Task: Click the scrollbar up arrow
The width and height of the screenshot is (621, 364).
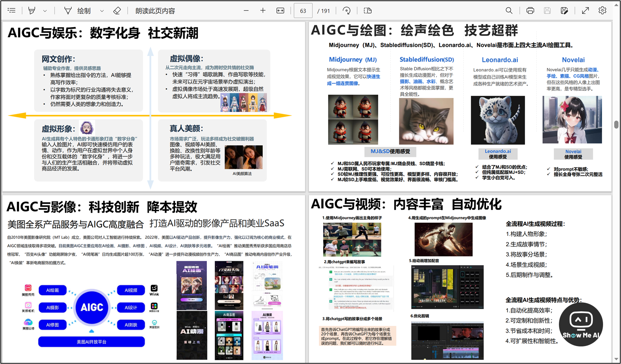Action: [617, 4]
